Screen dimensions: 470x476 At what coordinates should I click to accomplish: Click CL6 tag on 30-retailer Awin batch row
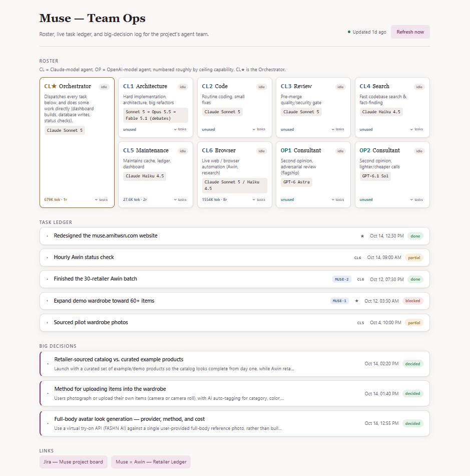[360, 279]
